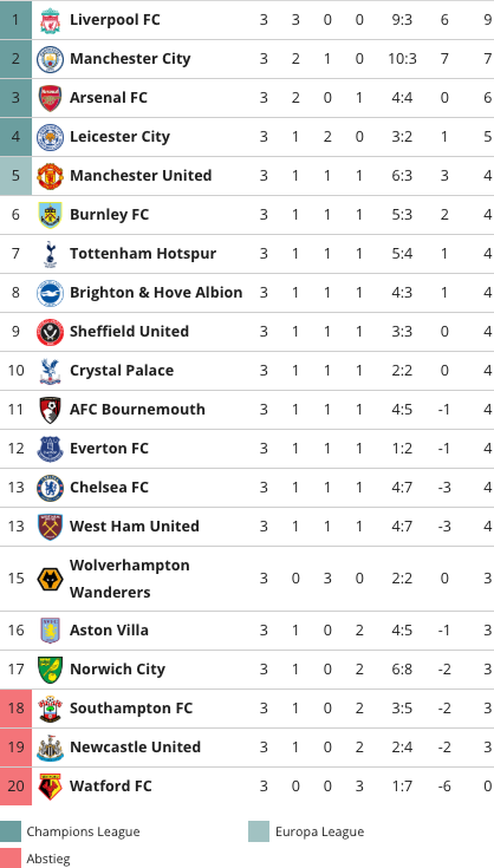
Task: Open the Leicester City team link
Action: pyautogui.click(x=120, y=137)
